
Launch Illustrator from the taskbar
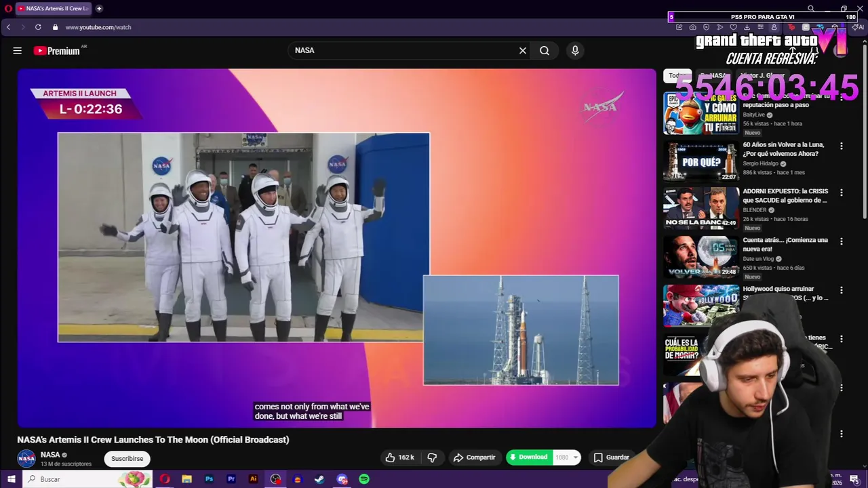click(253, 479)
